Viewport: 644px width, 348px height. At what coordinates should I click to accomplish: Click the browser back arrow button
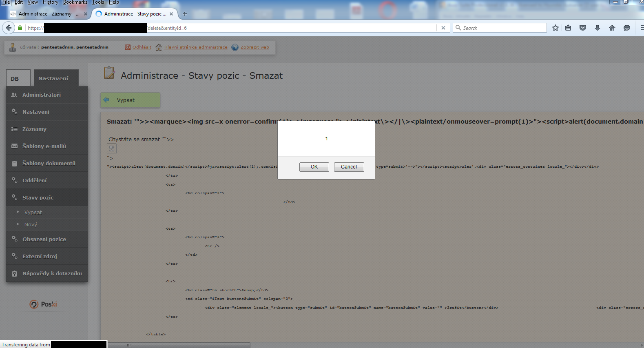pos(9,28)
